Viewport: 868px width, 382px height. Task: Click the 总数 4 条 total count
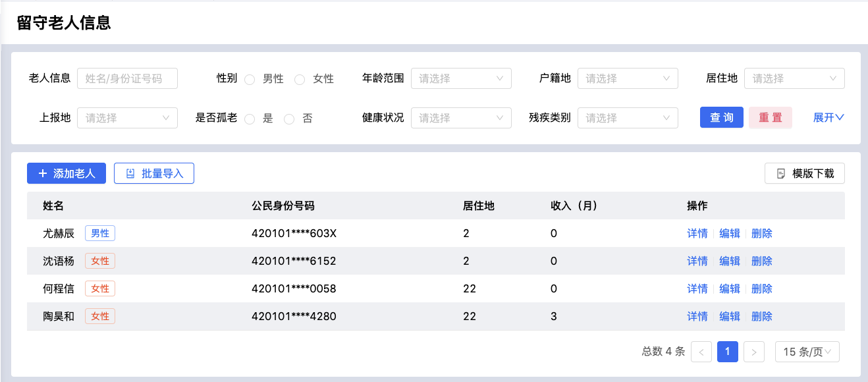tap(663, 352)
